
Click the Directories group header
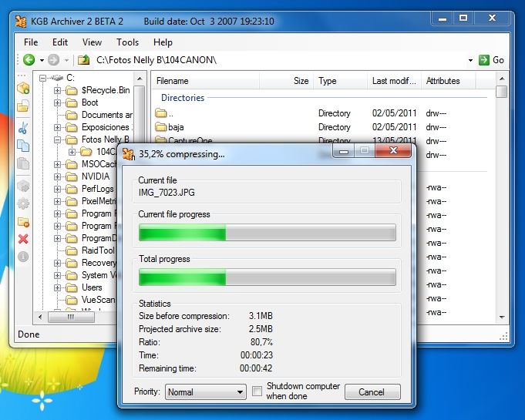coord(183,98)
